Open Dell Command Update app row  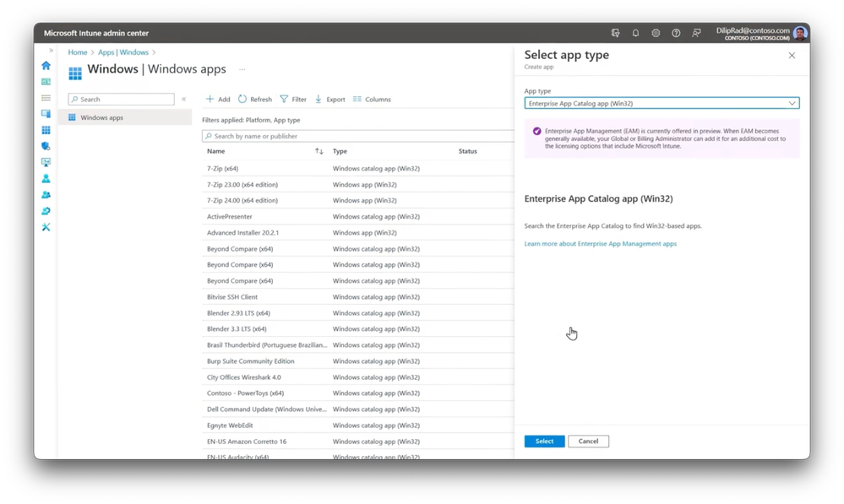(x=267, y=409)
